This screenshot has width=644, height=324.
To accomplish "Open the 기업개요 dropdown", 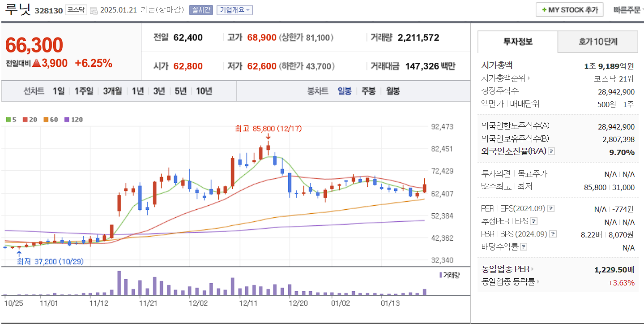I will click(x=235, y=10).
